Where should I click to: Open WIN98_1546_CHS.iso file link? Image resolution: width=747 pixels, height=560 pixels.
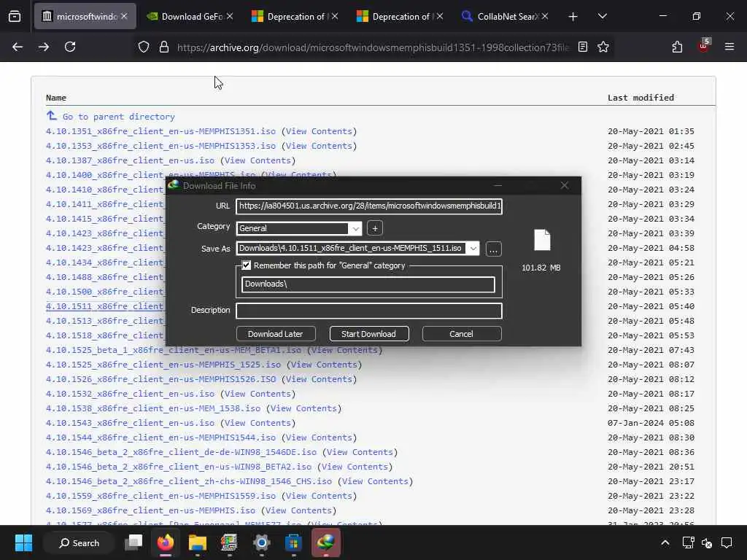189,481
